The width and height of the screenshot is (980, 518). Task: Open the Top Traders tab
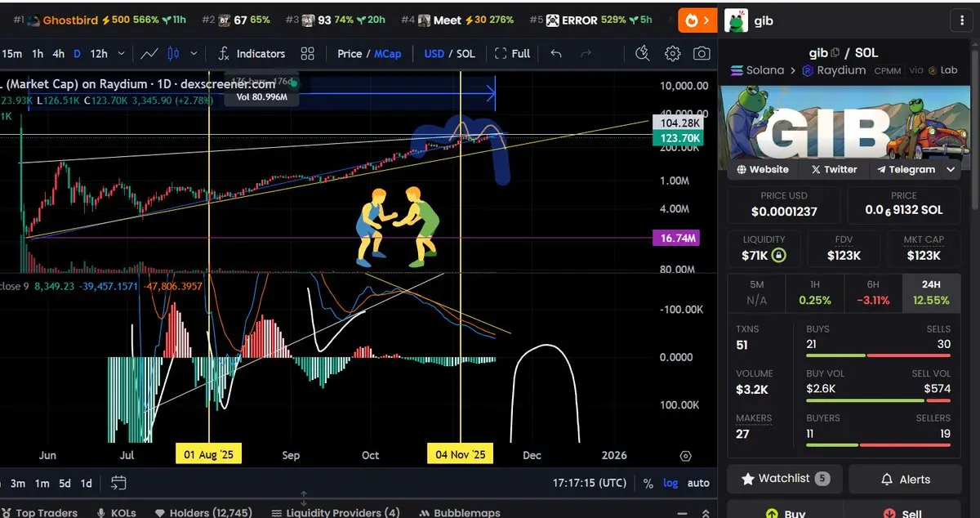coord(39,512)
